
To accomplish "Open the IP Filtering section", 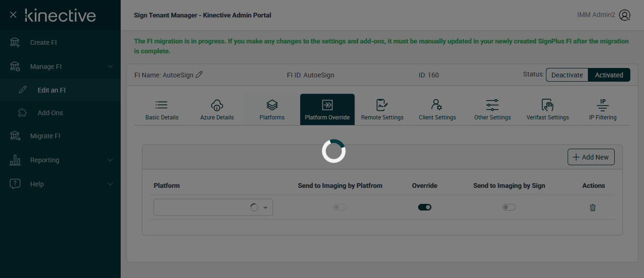I will (x=603, y=110).
